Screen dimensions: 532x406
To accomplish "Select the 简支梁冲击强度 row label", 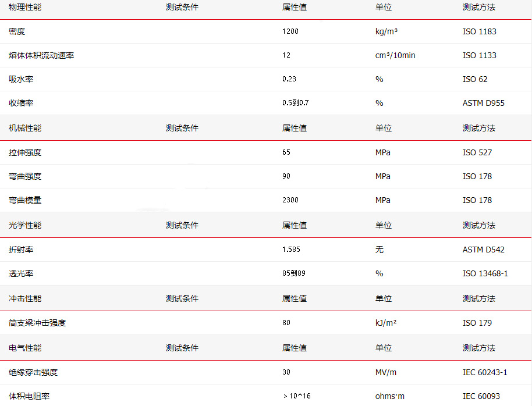I will point(37,323).
